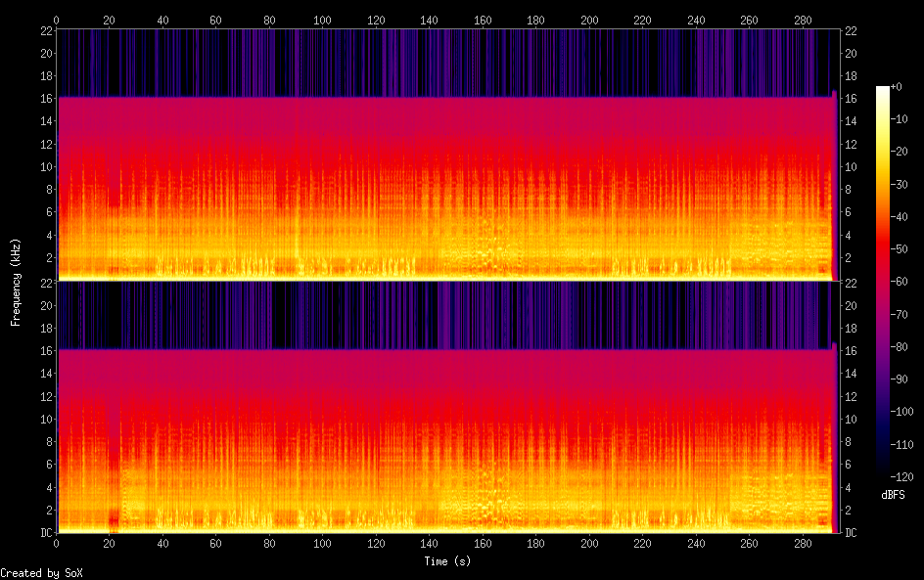Choose the 100 tick on the top time axis
Screen dimensions: 924x580
(322, 20)
